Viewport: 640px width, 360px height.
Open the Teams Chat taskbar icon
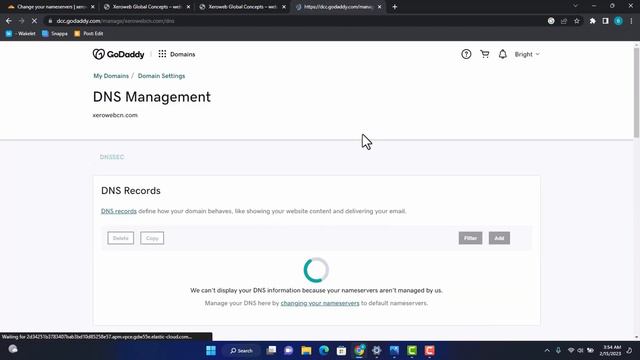coord(289,351)
